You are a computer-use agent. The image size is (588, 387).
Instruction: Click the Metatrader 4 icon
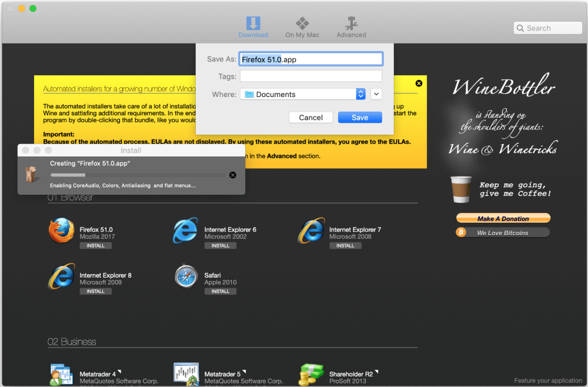click(x=62, y=374)
